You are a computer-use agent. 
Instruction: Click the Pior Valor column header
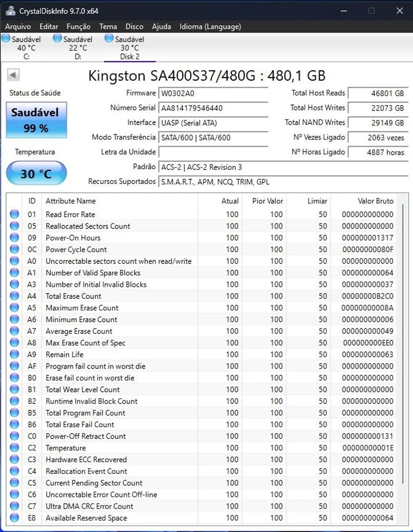[x=264, y=201]
